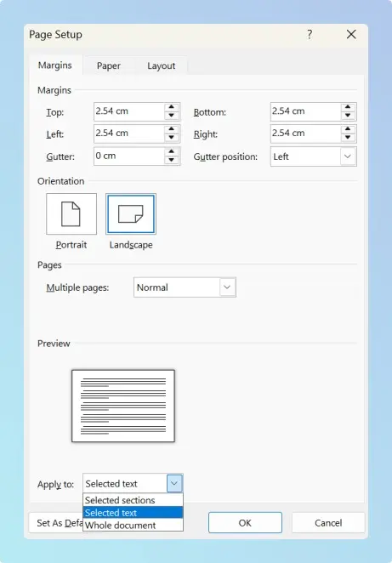The image size is (392, 563).
Task: Click into the Right margin field
Action: [305, 134]
